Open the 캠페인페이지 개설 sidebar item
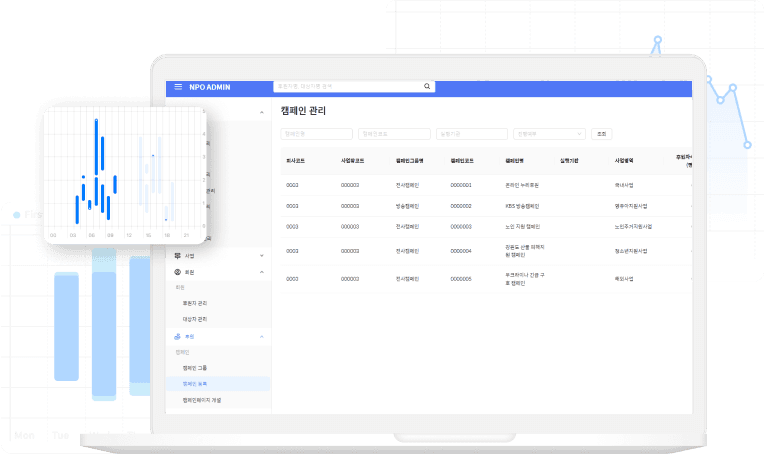The height and width of the screenshot is (454, 765). [202, 400]
